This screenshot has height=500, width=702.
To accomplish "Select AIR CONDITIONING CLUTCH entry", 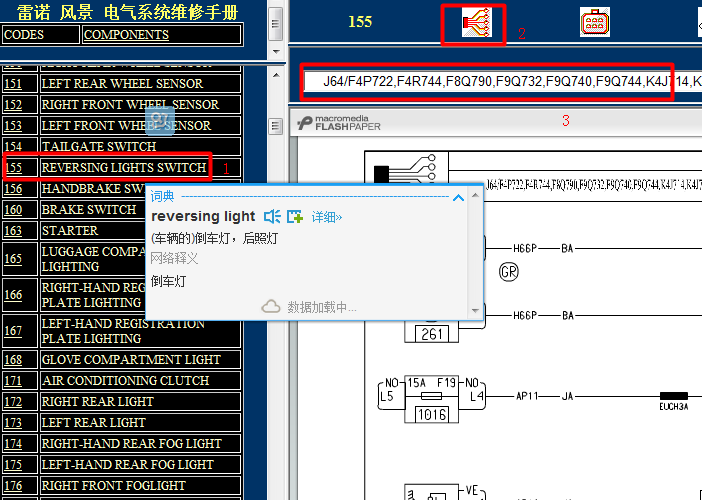I will 141,380.
